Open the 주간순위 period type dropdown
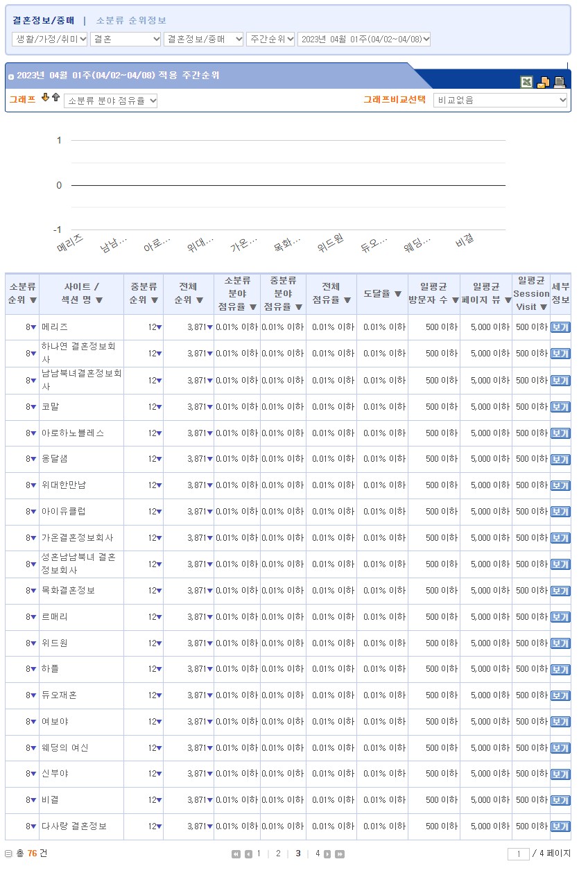Viewport: 588px width, 875px height. [270, 40]
